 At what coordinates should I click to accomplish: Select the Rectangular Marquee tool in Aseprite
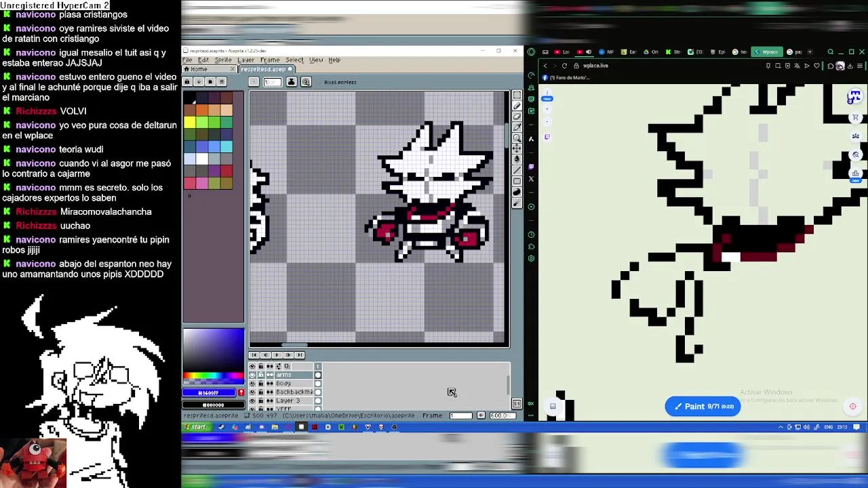pyautogui.click(x=517, y=96)
